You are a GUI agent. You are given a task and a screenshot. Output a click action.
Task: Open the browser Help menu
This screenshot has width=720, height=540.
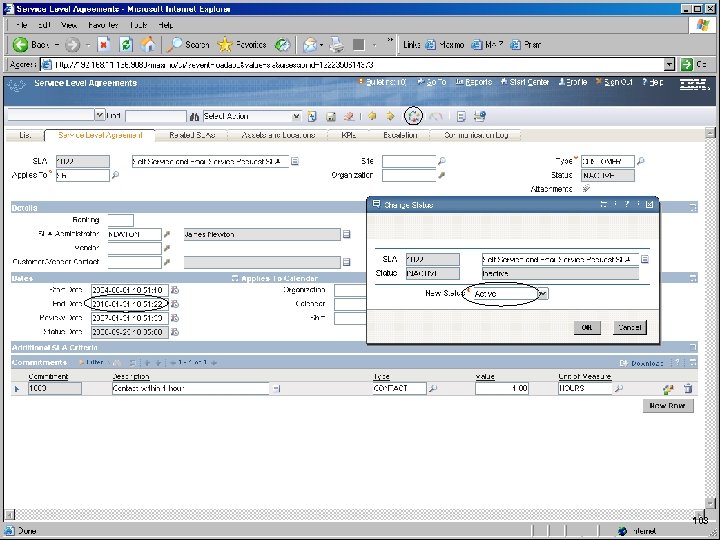point(166,25)
